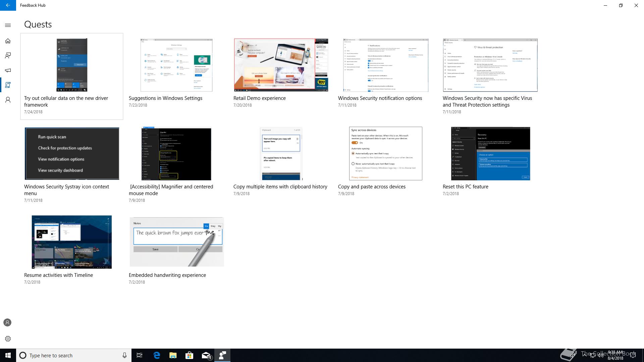The image size is (644, 362).
Task: Open the clipboard history quest thumbnail
Action: coord(281,154)
